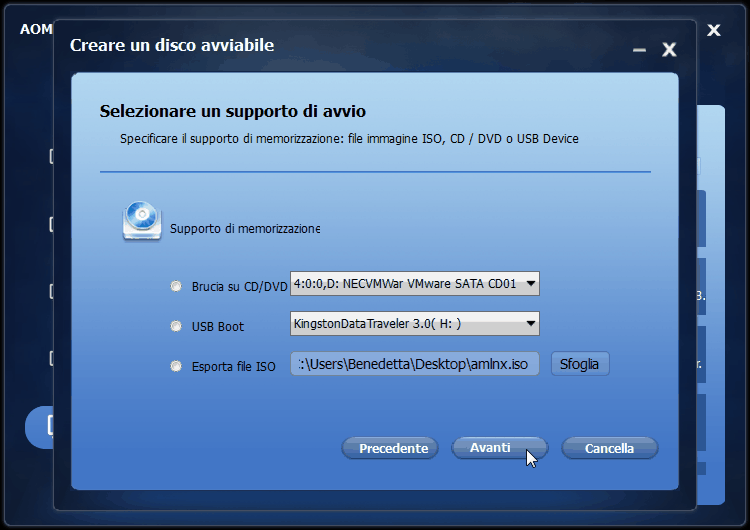Click the Esporta file ISO label text
Image resolution: width=750 pixels, height=530 pixels.
click(233, 367)
